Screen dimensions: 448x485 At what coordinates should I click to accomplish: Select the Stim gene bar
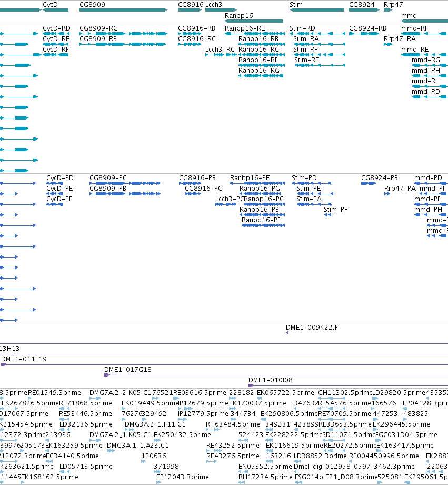click(x=317, y=10)
